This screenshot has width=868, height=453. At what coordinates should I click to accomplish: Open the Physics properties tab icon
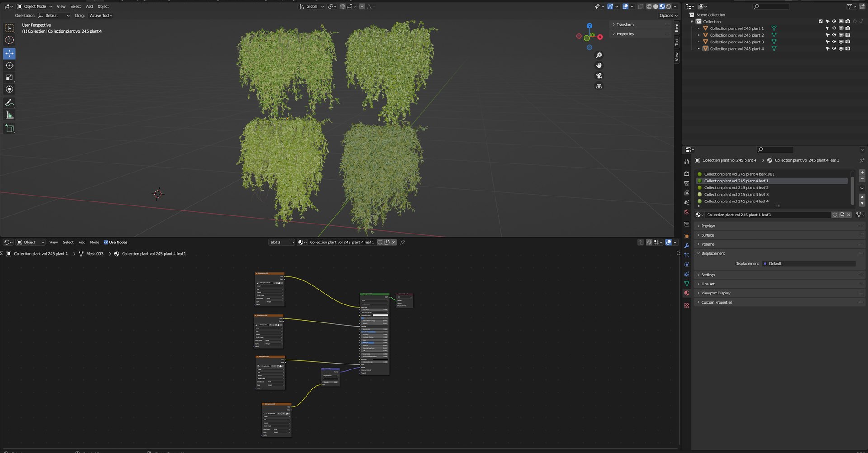tap(687, 265)
